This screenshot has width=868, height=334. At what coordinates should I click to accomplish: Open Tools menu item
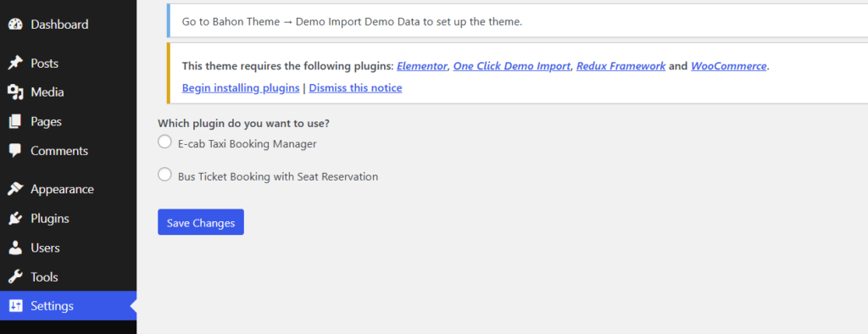(x=68, y=277)
